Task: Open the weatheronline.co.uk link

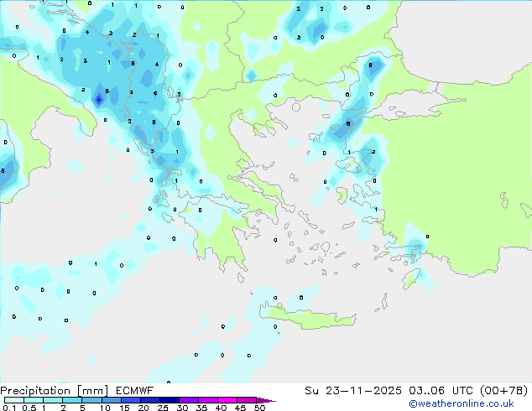Action: pyautogui.click(x=462, y=403)
